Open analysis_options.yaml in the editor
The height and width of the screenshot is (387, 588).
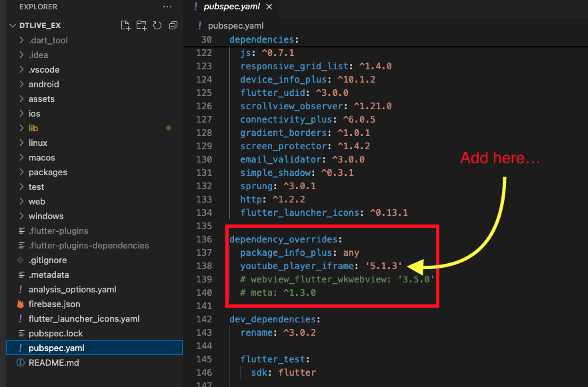[x=73, y=289]
